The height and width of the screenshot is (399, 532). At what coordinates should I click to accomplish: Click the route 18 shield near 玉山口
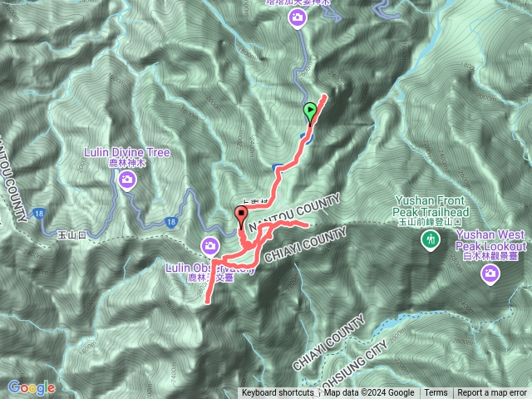39,214
